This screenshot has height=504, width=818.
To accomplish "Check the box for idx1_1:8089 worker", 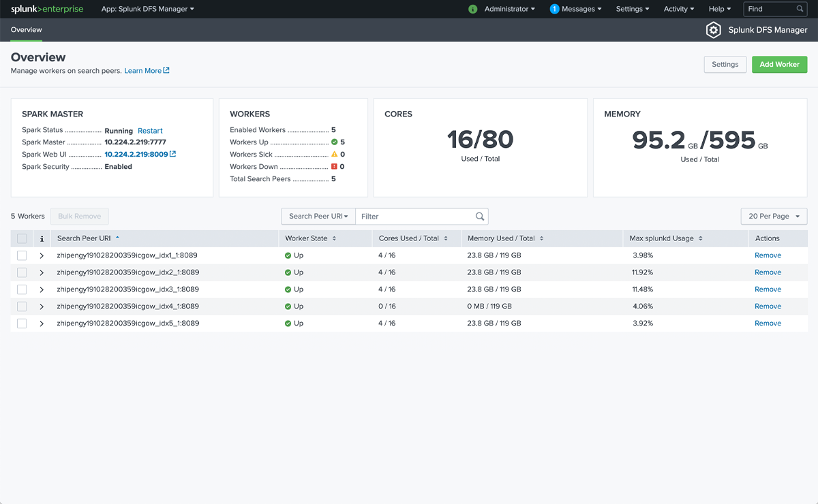I will 22,255.
